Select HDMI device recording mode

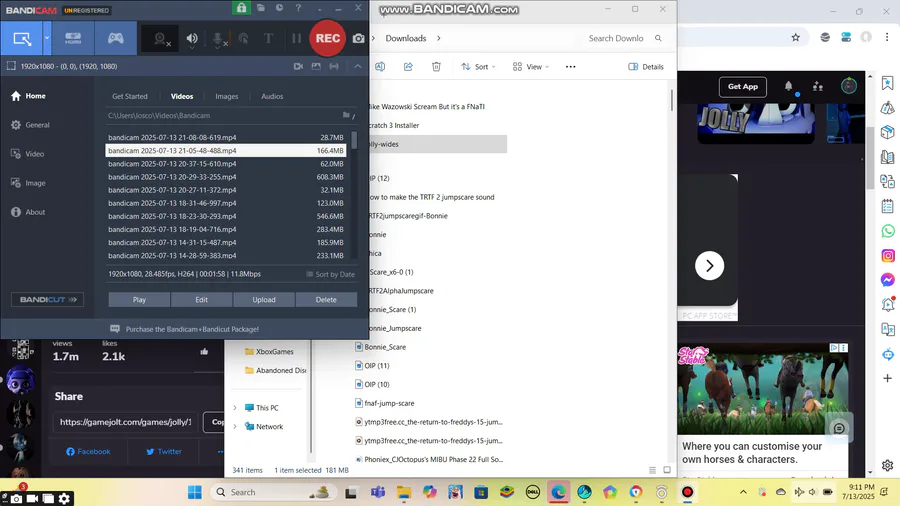pos(73,38)
